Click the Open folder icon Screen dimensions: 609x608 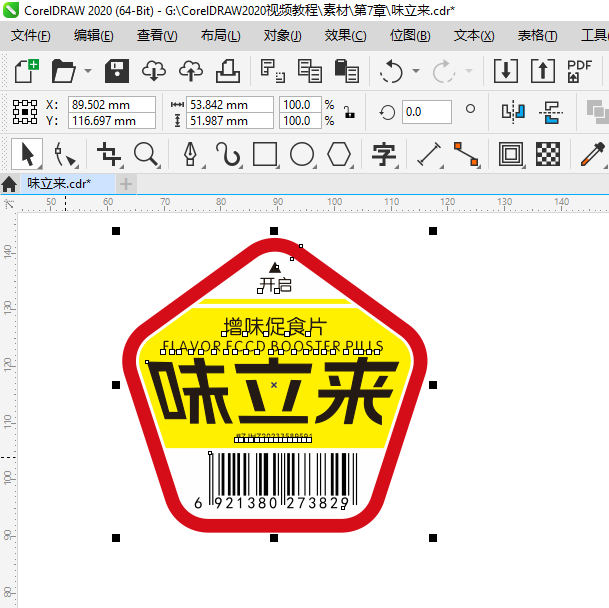coord(64,71)
